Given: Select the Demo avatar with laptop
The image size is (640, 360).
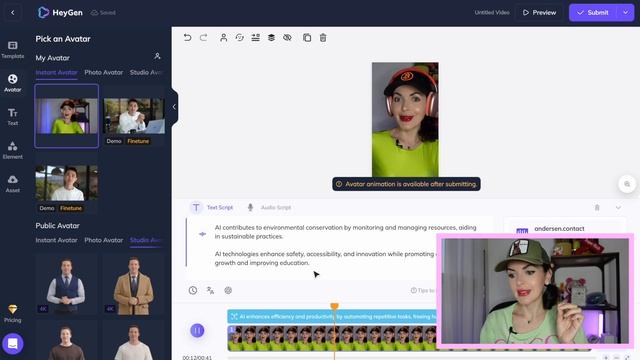Looking at the screenshot, I should [x=134, y=116].
